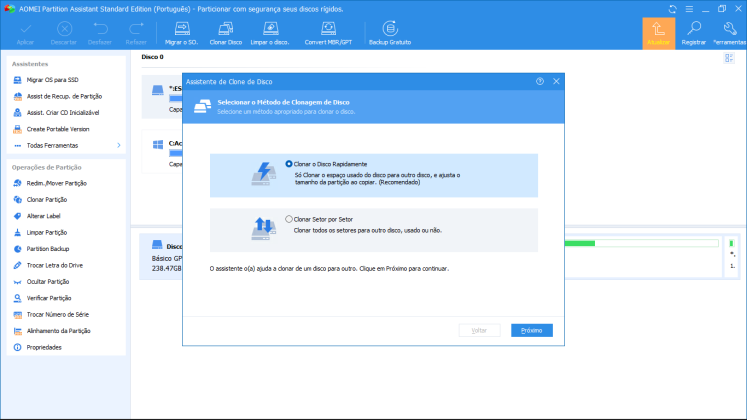Click the Refazer redo arrow
Screen dimensions: 747x420
pyautogui.click(x=136, y=30)
